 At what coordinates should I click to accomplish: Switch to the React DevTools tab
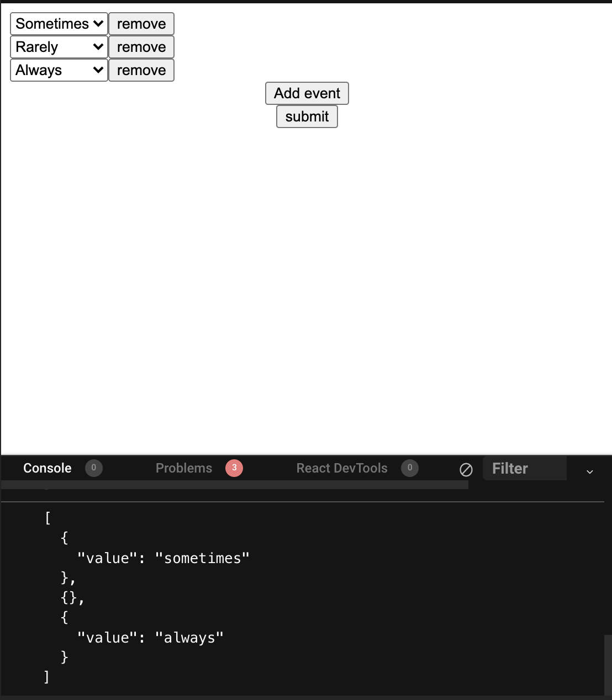pyautogui.click(x=341, y=468)
